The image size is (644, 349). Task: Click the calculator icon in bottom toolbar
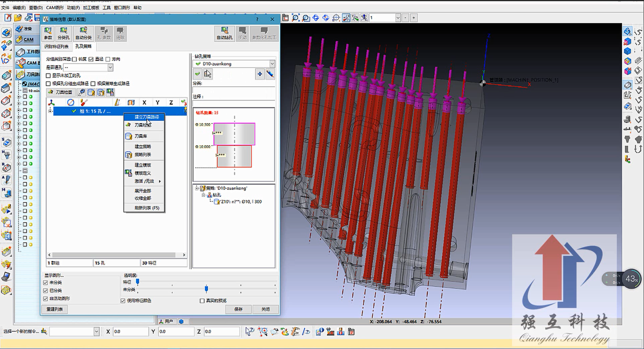[351, 332]
